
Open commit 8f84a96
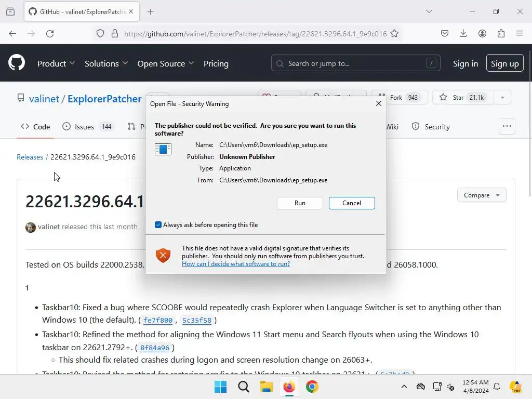[x=155, y=348]
